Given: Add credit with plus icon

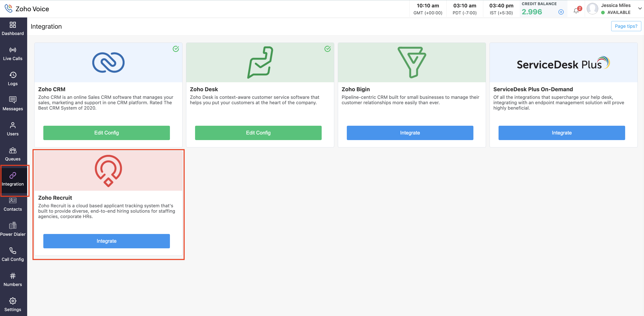Looking at the screenshot, I should click(x=561, y=12).
